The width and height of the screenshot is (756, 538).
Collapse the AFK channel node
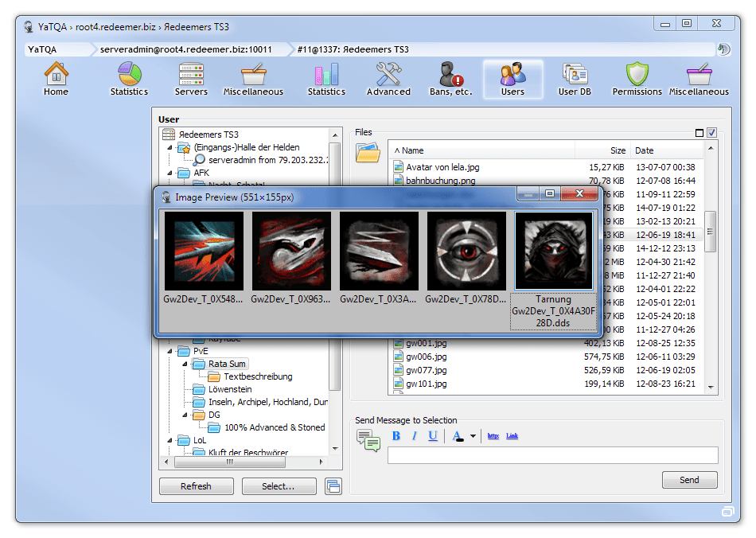(x=170, y=173)
